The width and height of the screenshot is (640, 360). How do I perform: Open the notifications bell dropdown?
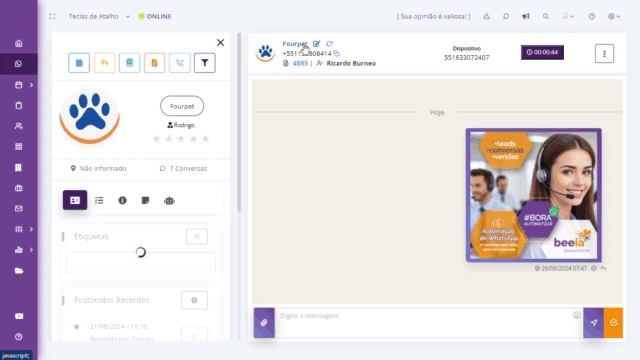coord(568,16)
